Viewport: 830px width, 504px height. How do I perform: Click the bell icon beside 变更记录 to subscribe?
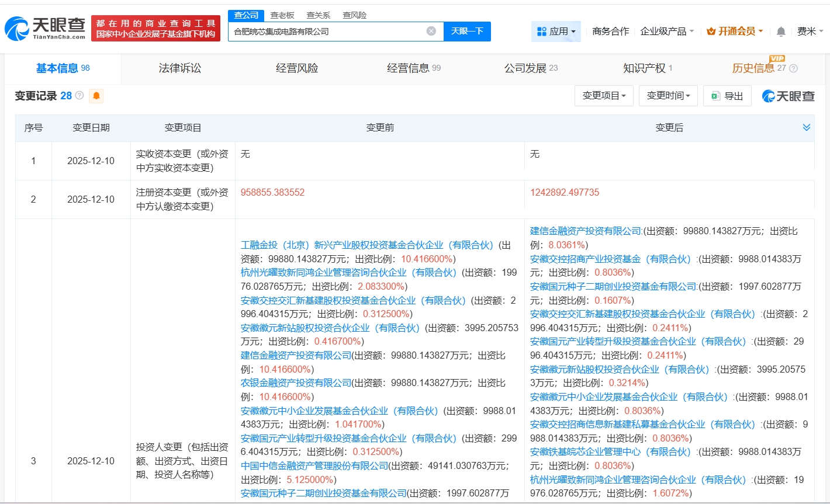coord(95,95)
